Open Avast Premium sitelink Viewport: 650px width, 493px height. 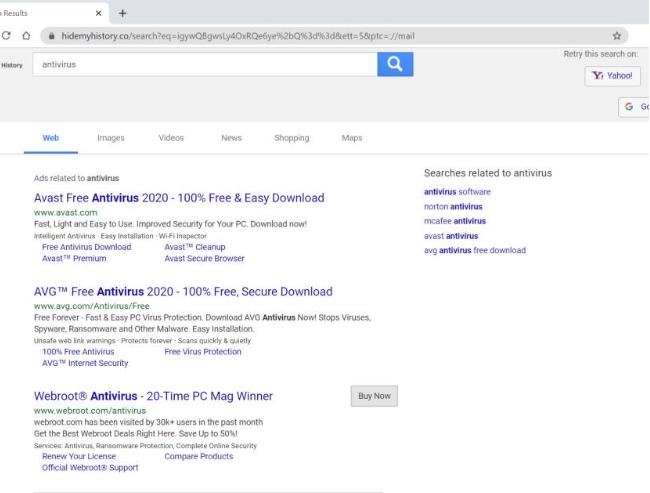[74, 258]
